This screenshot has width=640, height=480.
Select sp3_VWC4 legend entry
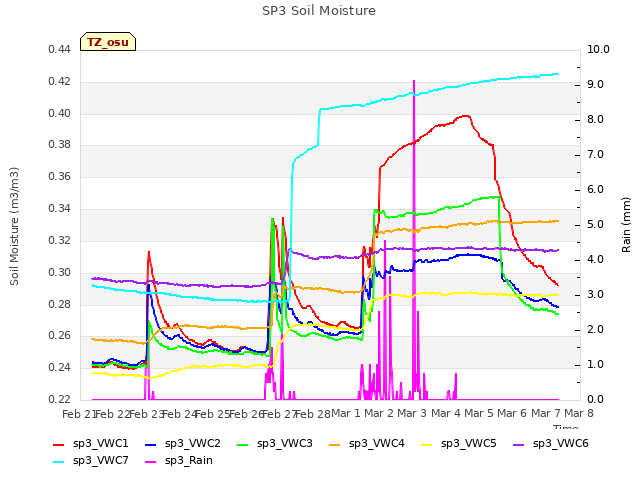367,443
